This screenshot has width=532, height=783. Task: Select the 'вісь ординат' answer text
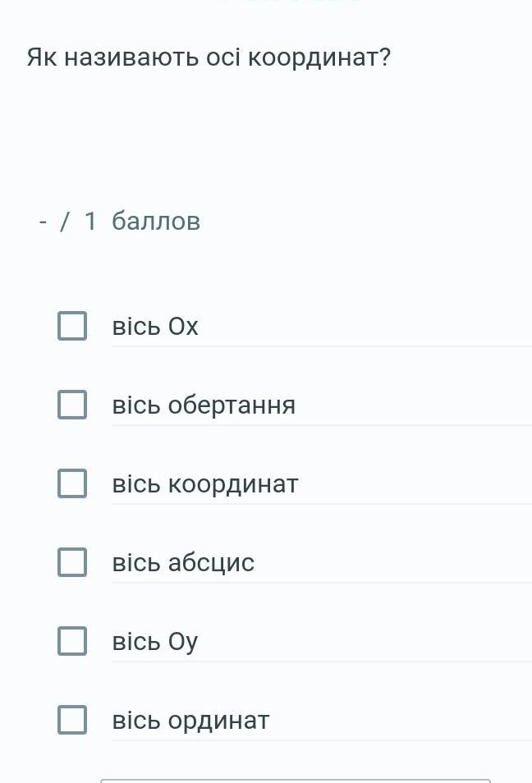pyautogui.click(x=190, y=721)
